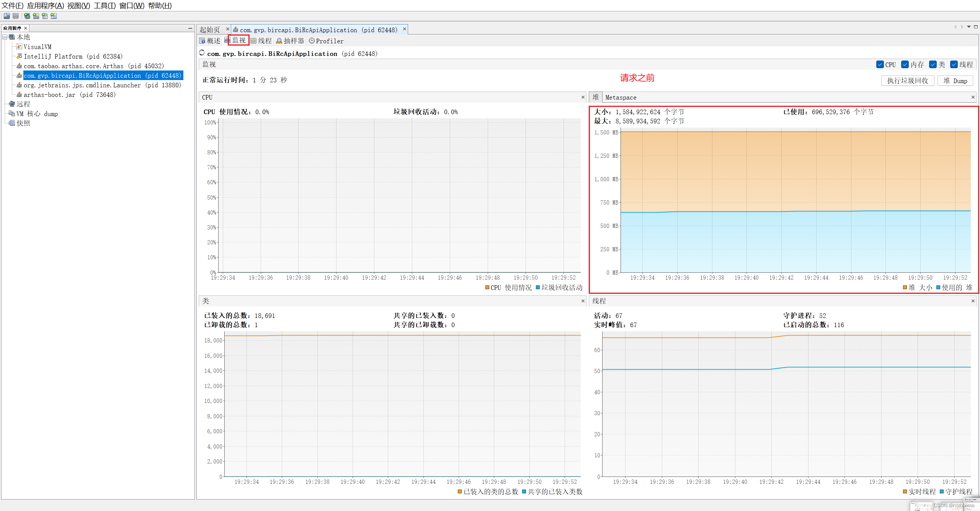Click the 远程 remote hosts icon

[12, 104]
